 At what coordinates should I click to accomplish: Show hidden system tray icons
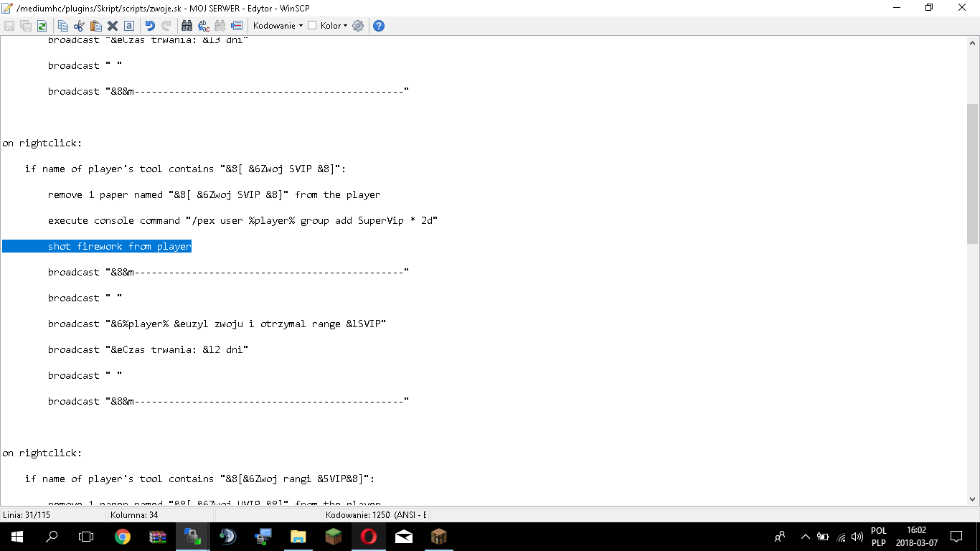(805, 537)
